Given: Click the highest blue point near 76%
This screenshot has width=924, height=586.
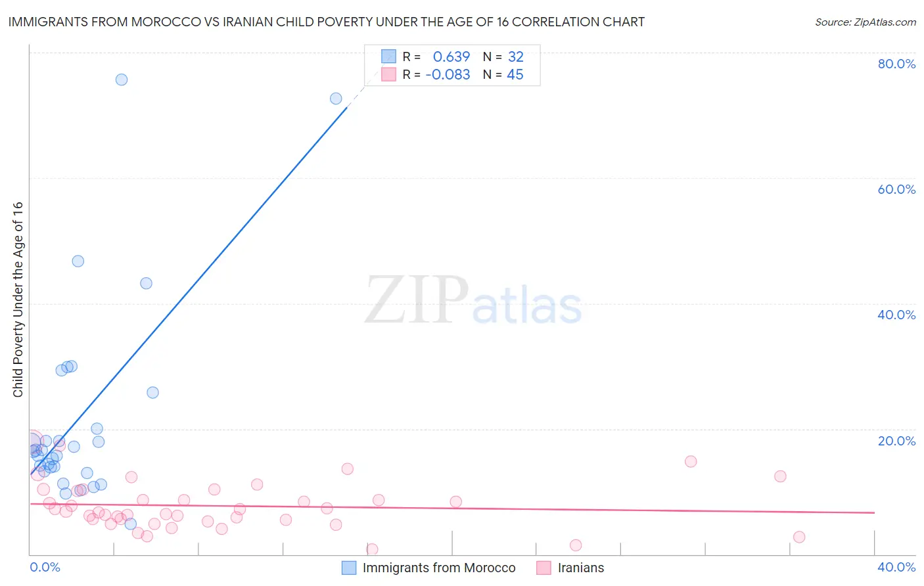Looking at the screenshot, I should [122, 79].
